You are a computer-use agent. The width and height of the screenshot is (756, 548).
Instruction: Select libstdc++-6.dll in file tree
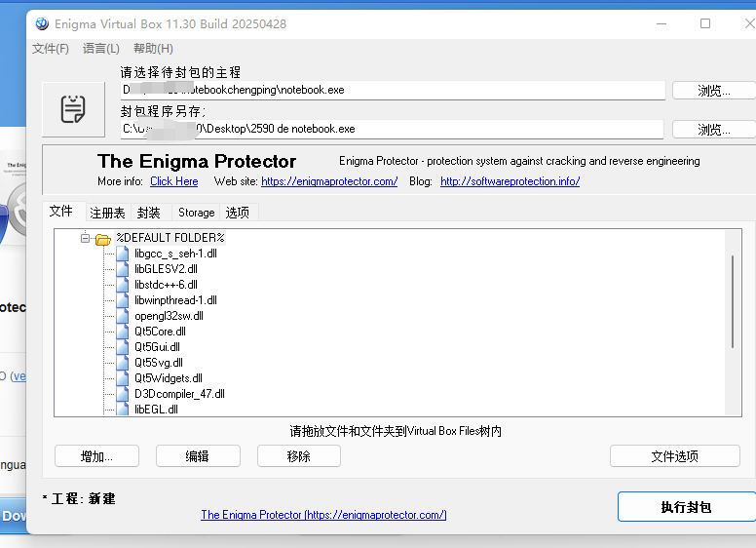166,285
